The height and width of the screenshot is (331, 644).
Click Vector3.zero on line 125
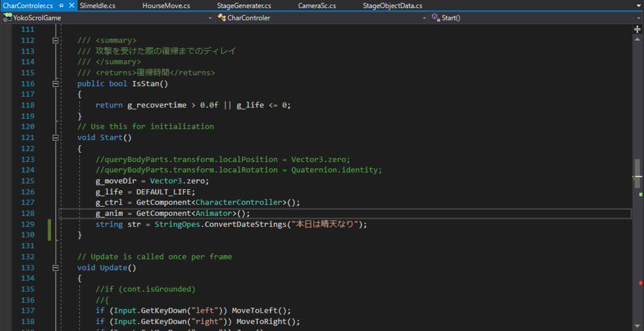(177, 181)
